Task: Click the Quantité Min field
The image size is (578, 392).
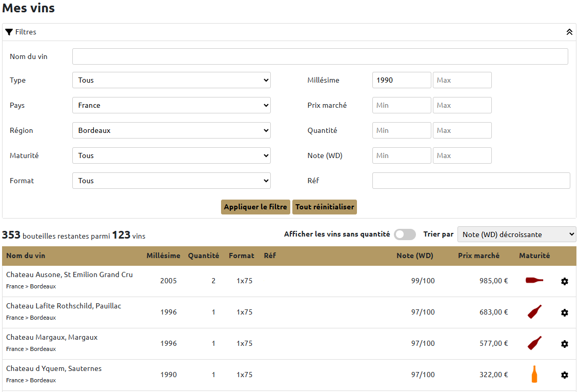Action: pyautogui.click(x=402, y=130)
